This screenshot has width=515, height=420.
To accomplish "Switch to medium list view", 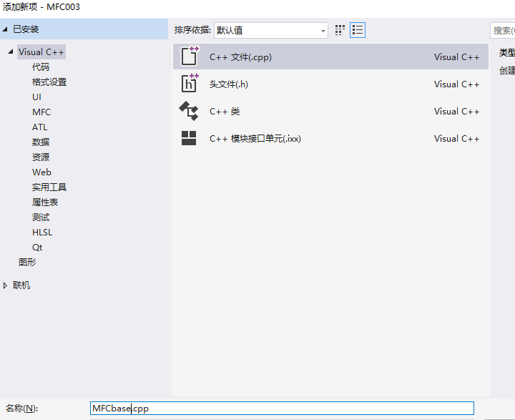I will tap(358, 30).
